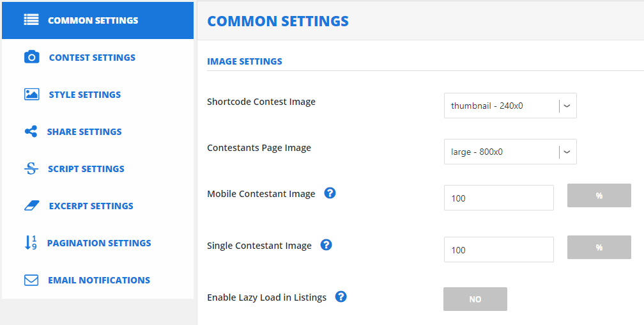Click the Excerpt Settings eraser icon

[32, 206]
